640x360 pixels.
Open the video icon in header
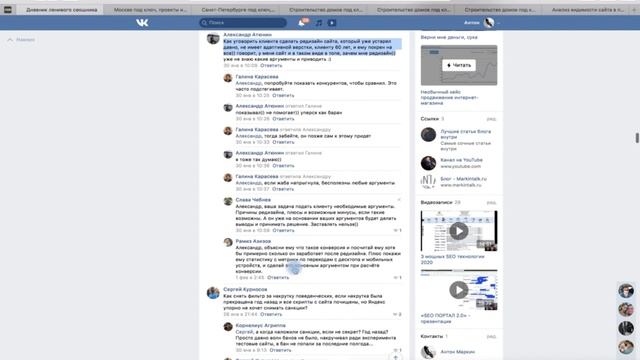coord(332,23)
